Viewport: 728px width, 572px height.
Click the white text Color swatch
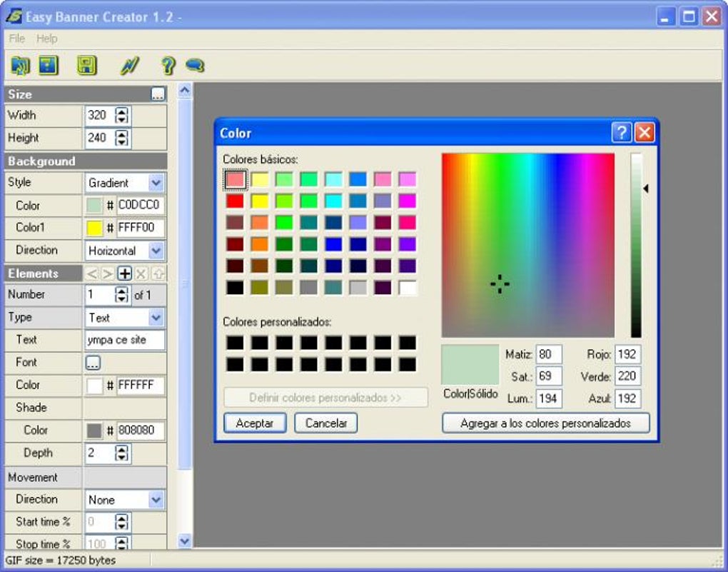(94, 385)
